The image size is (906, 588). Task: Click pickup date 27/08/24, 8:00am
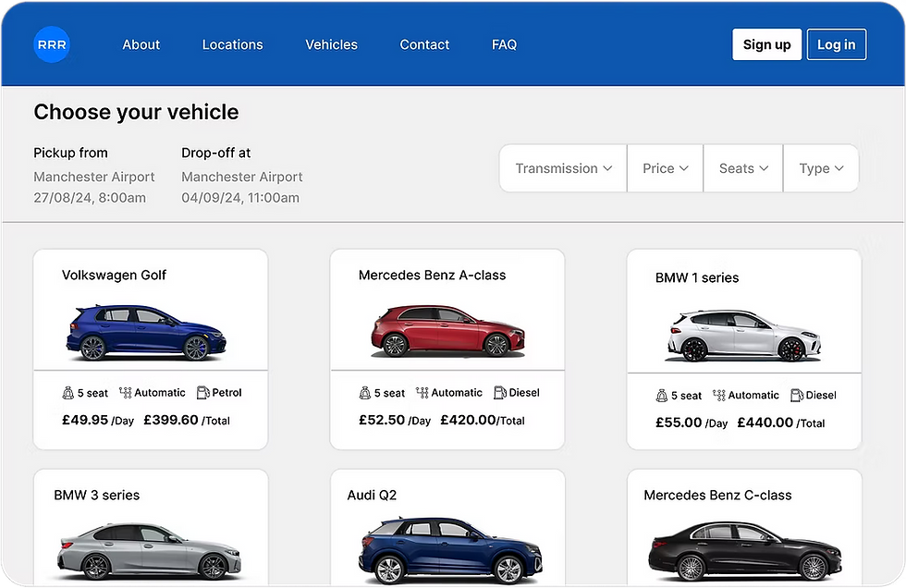tap(90, 198)
